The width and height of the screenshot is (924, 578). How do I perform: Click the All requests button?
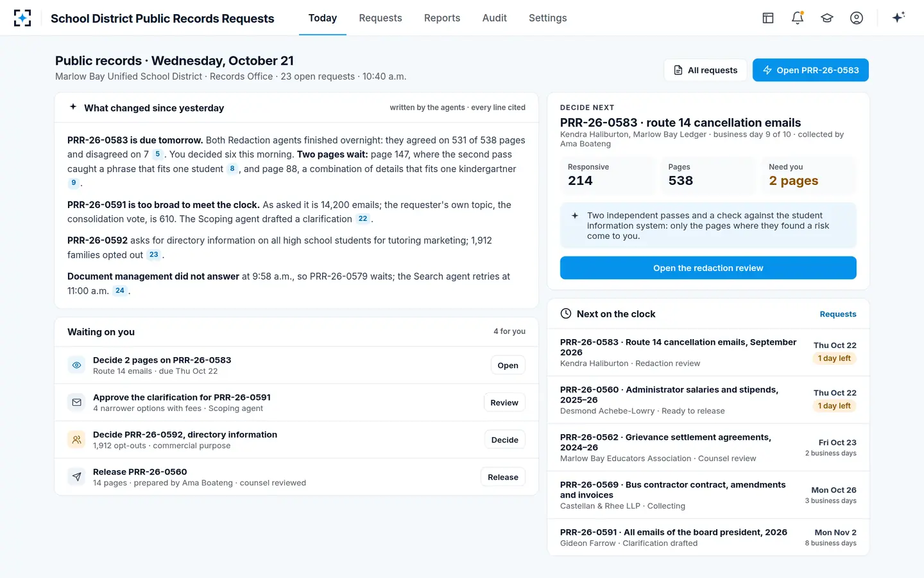click(x=705, y=70)
